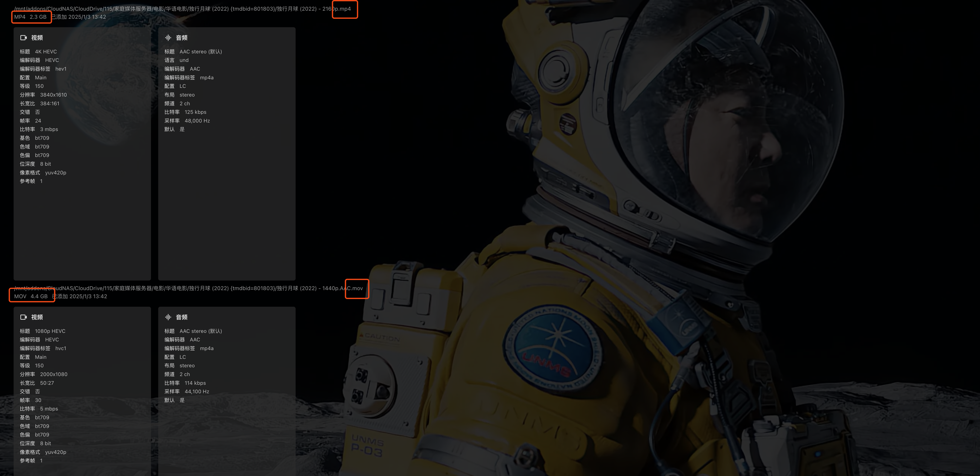The image size is (980, 476).
Task: Click AAC stereo (默认) title in the MOV audio card
Action: click(x=201, y=331)
